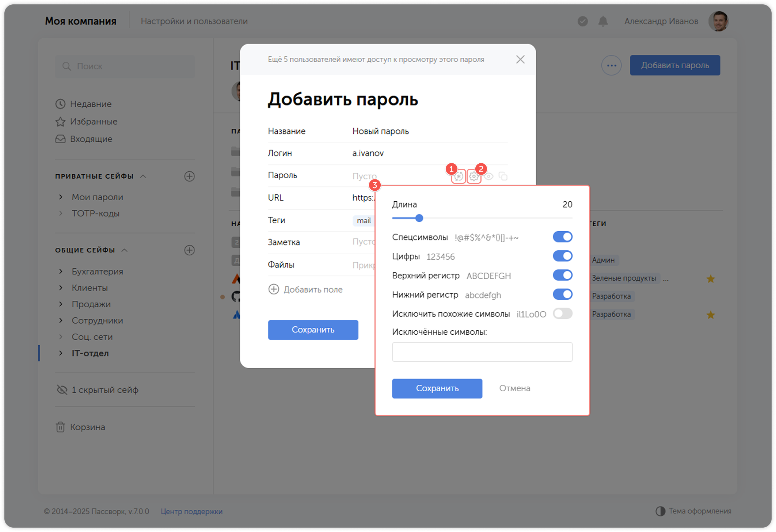Click the Корзина trash icon
This screenshot has width=776, height=532.
click(60, 427)
